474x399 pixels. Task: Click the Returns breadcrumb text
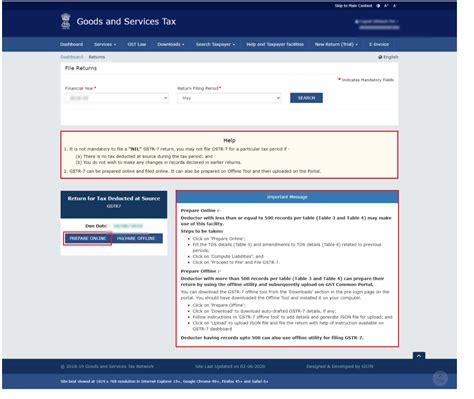[97, 57]
